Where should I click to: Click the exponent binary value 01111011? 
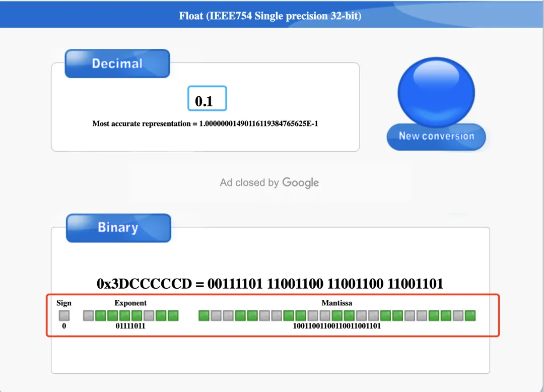click(130, 326)
